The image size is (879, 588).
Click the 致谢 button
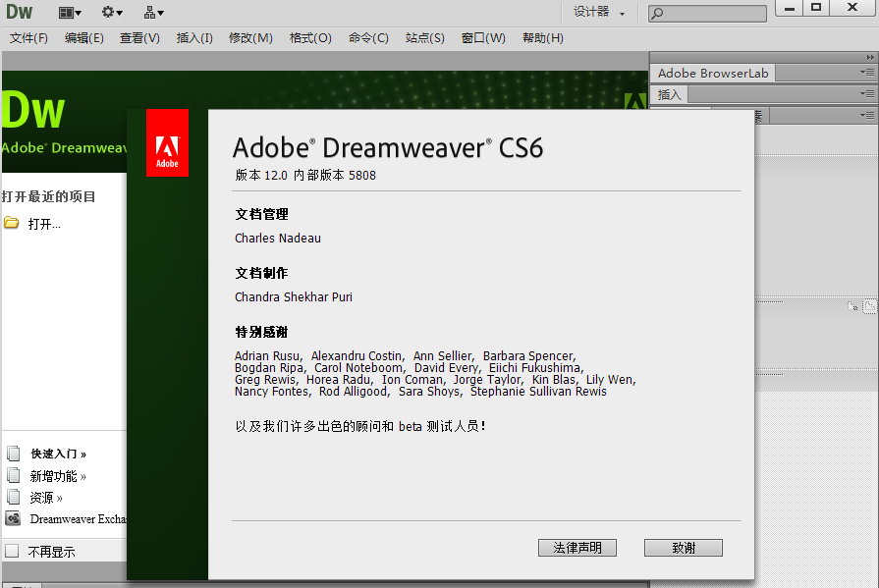683,548
